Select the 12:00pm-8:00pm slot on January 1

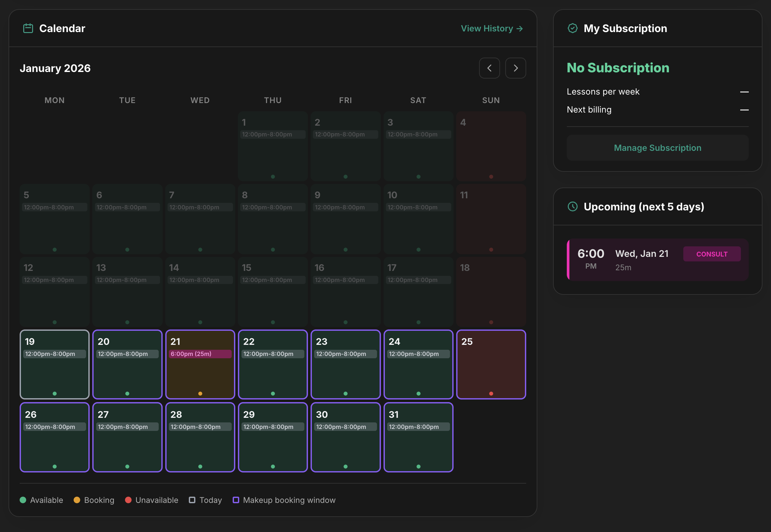click(273, 134)
